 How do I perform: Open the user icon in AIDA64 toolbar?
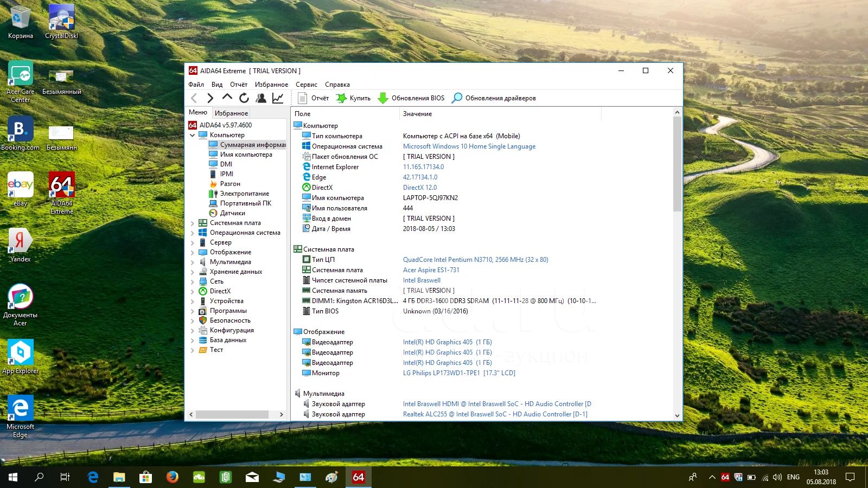click(261, 98)
